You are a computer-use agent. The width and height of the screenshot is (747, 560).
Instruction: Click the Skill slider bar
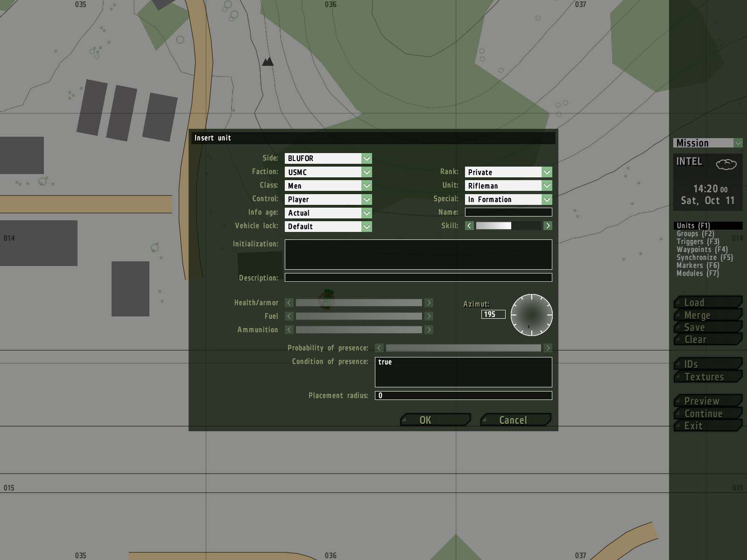(508, 226)
